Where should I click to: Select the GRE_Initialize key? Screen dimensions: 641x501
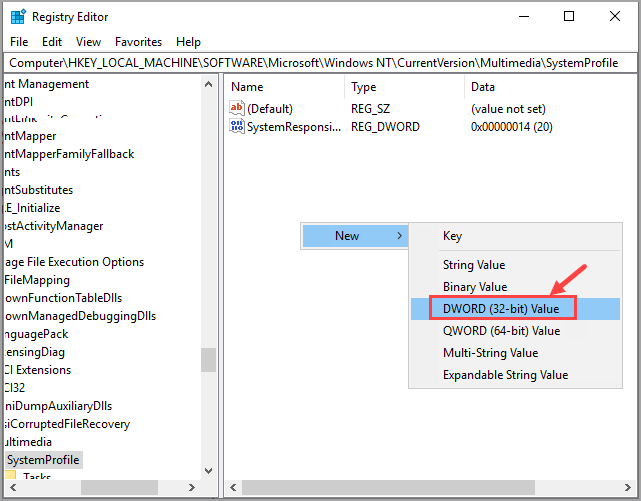click(x=32, y=208)
